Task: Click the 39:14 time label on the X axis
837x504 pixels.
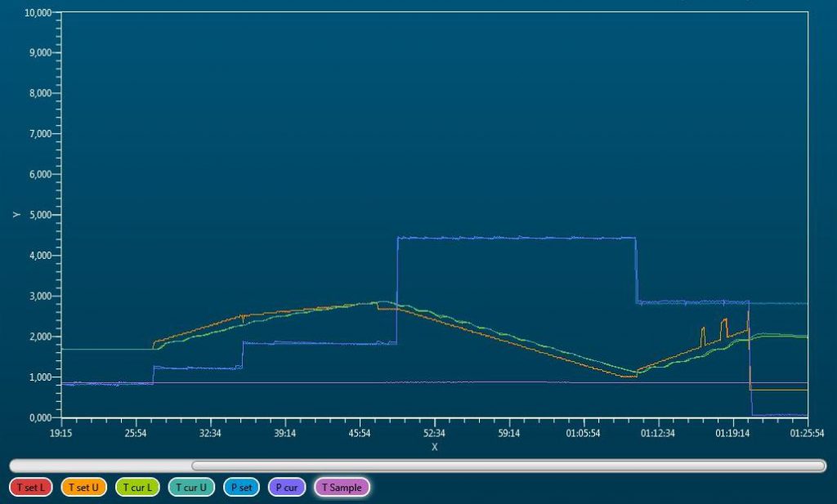Action: (284, 434)
